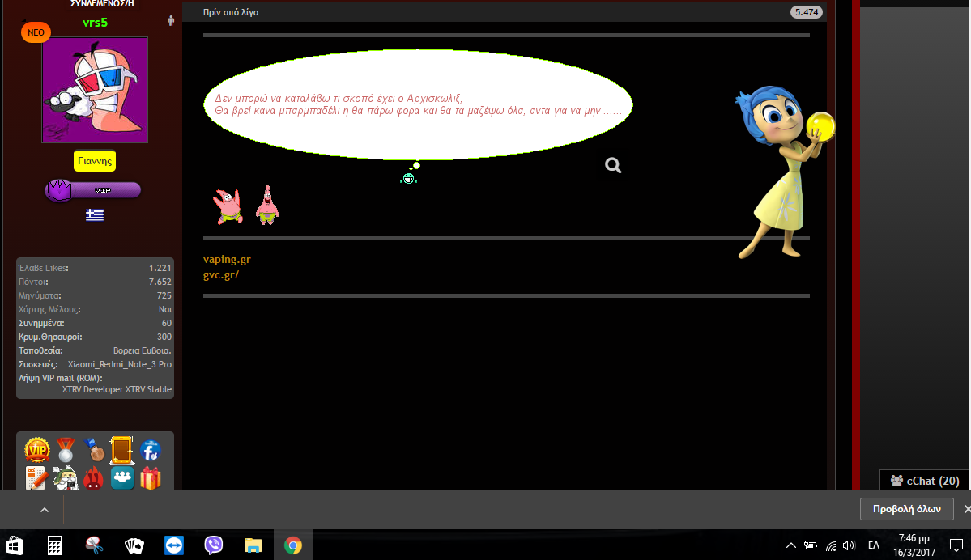This screenshot has height=560, width=971.
Task: Click the gift box badge
Action: coord(151,478)
